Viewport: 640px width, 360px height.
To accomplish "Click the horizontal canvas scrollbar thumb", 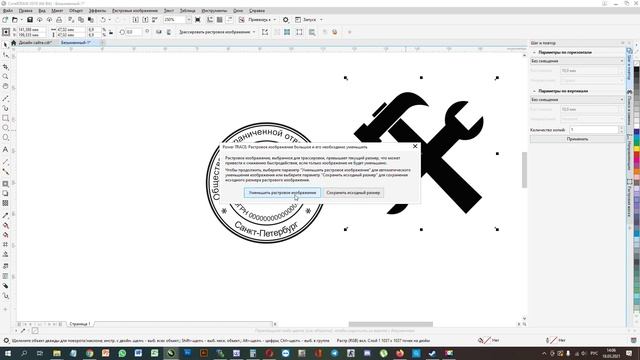I will (391, 324).
